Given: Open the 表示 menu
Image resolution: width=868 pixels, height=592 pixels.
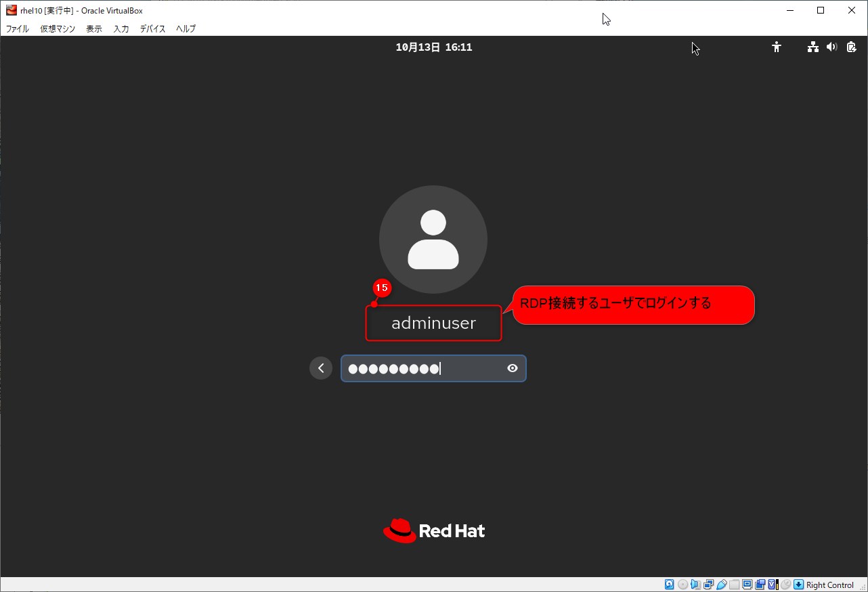Looking at the screenshot, I should (x=94, y=28).
